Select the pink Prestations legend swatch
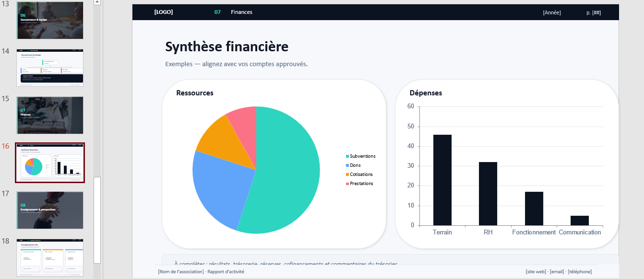Image resolution: width=644 pixels, height=279 pixels. click(347, 184)
